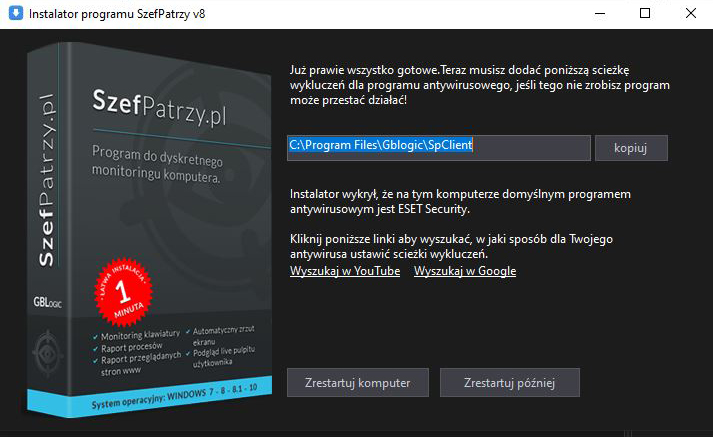Restart now via "Zrestartuj komputer"
This screenshot has height=437, width=713.
358,382
